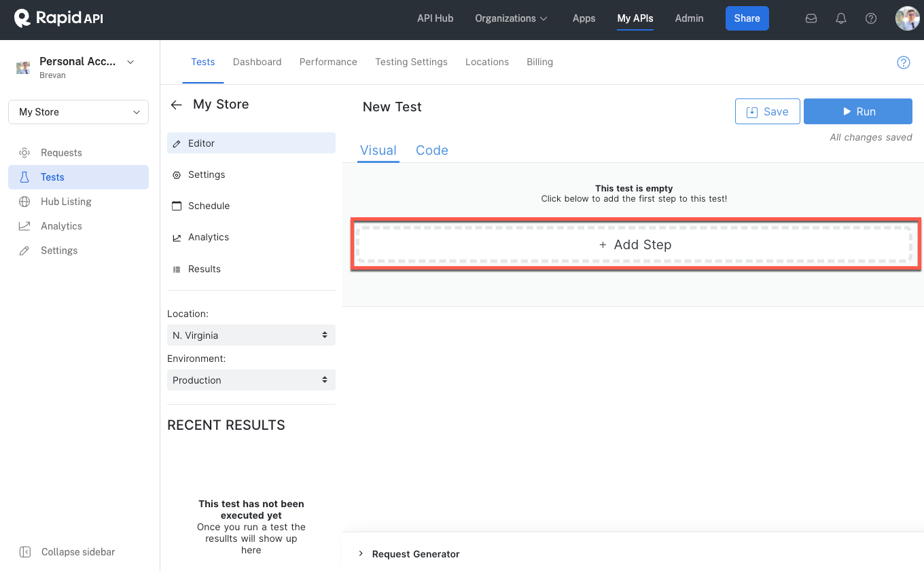
Task: Open My APIs in top navigation
Action: click(635, 18)
